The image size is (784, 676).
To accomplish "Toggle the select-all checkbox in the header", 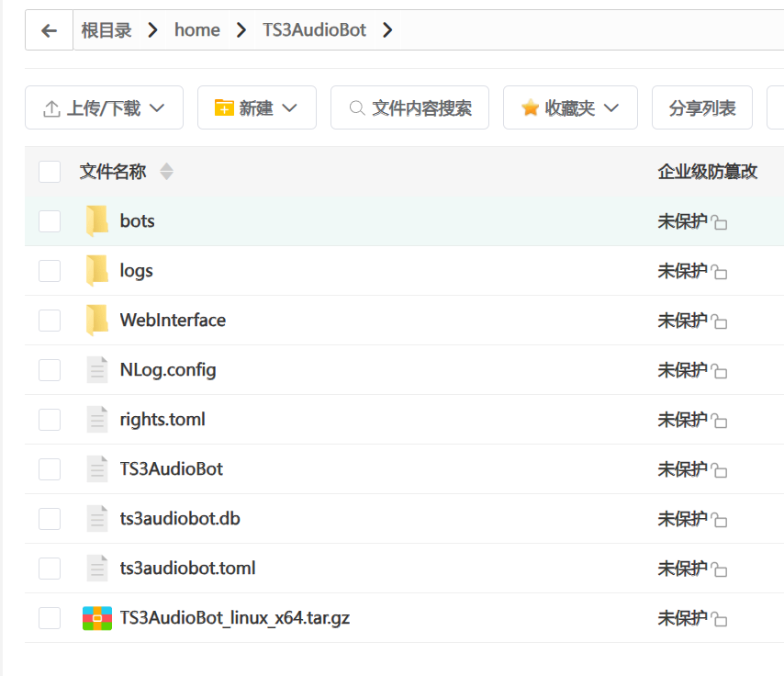I will [50, 172].
